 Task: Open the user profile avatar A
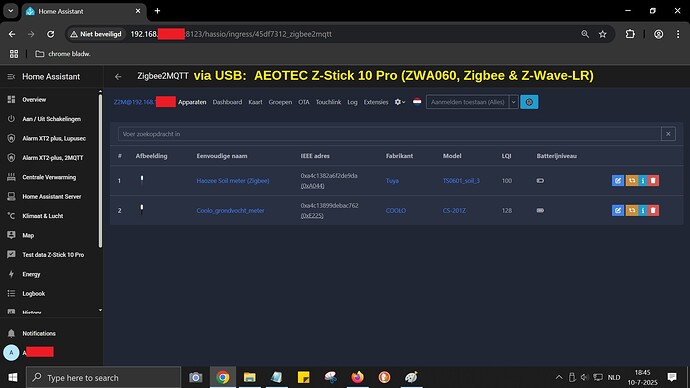tap(11, 352)
